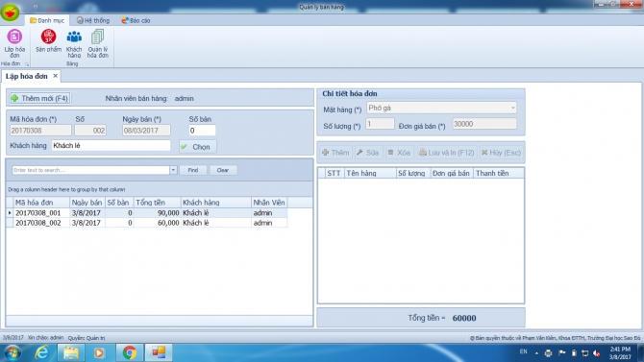The width and height of the screenshot is (644, 362).
Task: Switch to the Báo cáo ribbon tab
Action: (136, 20)
